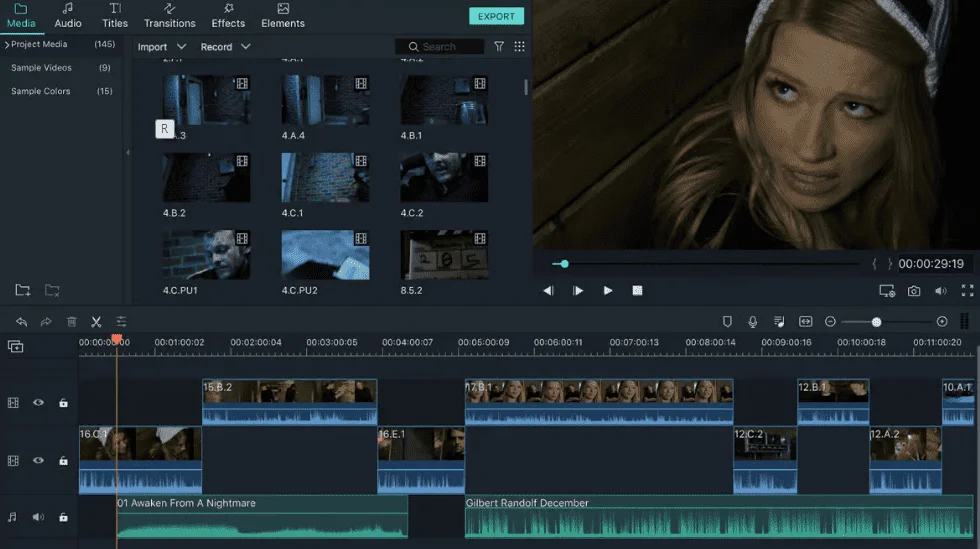Switch to the Transitions tab
The height and width of the screenshot is (549, 980).
click(169, 16)
